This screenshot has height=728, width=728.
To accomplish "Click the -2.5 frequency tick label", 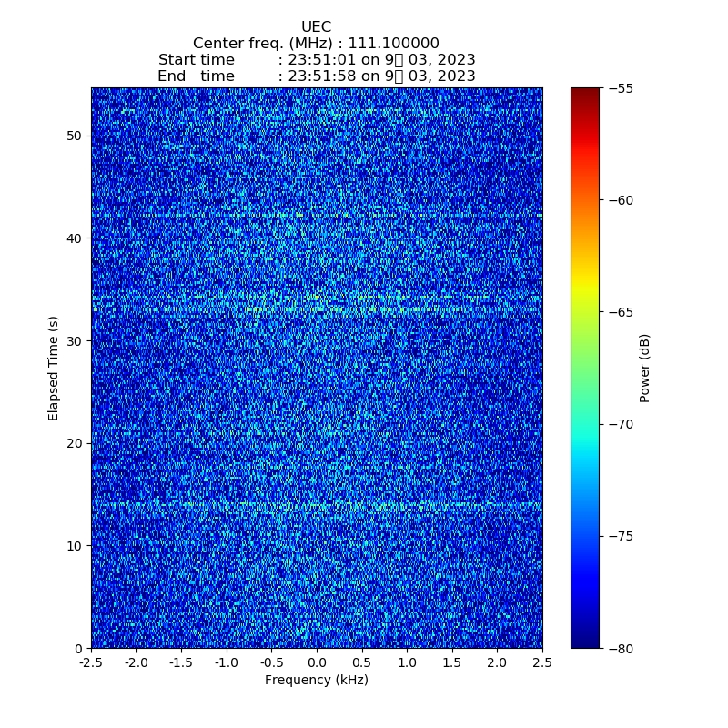I will point(91,663).
